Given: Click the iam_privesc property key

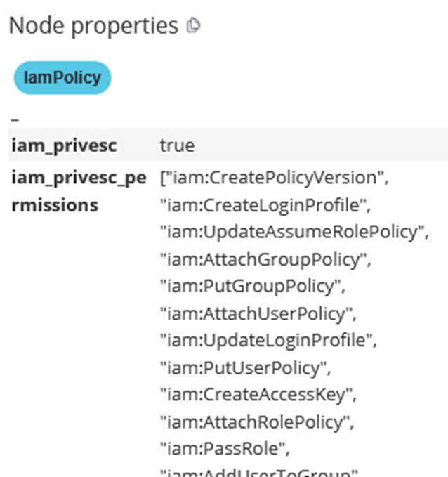Looking at the screenshot, I should point(64,145).
